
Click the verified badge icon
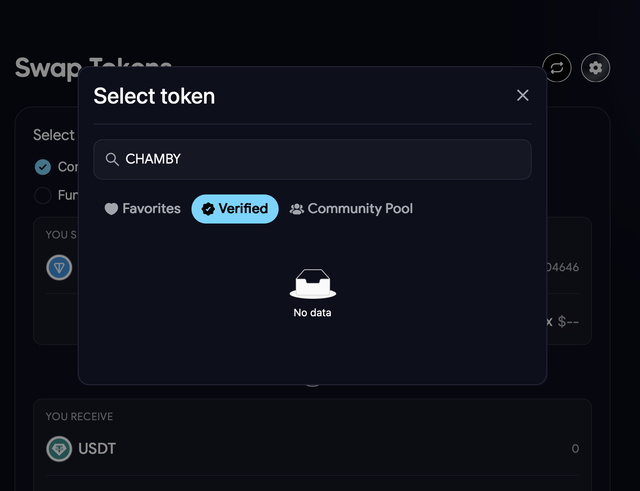click(x=208, y=209)
